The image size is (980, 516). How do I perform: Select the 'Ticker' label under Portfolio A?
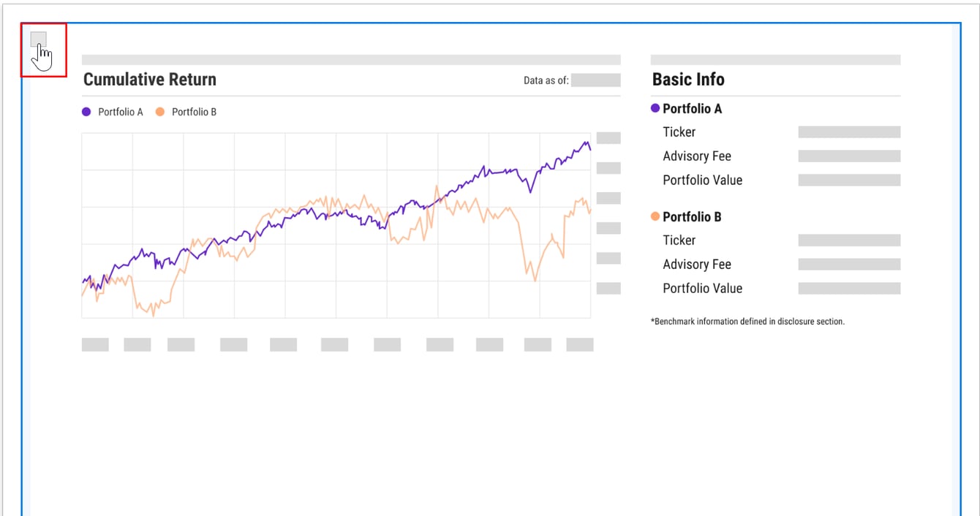679,132
